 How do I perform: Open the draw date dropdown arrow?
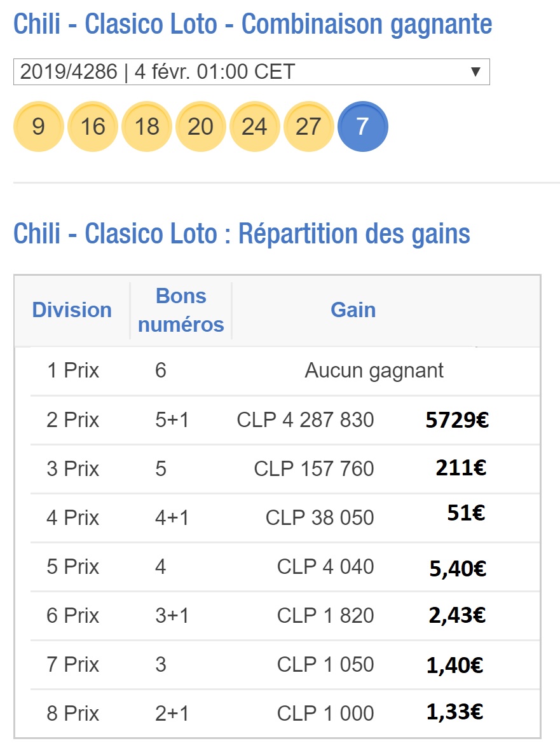coord(475,72)
